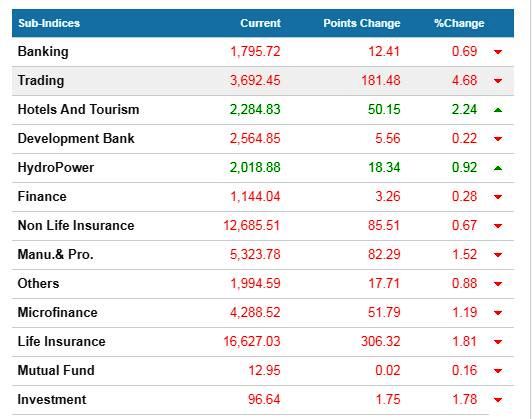Click green up arrow for Hotels And Tourism
The height and width of the screenshot is (419, 532).
click(x=498, y=110)
